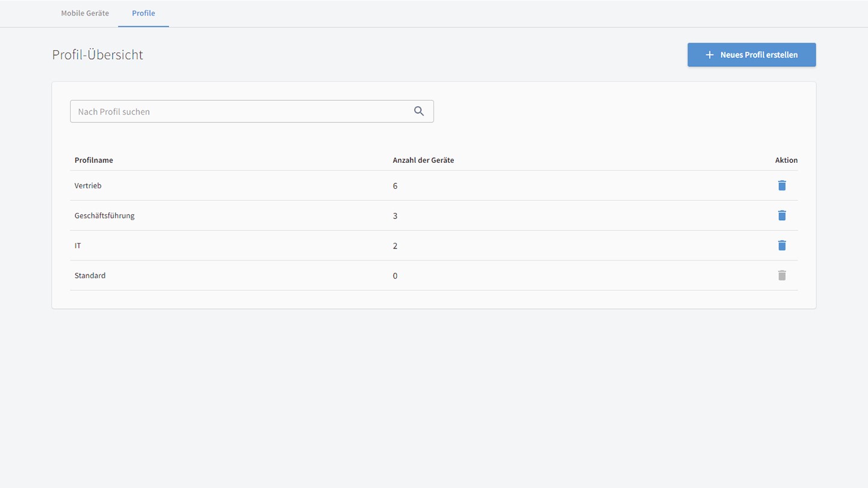Delete the Vertrieb profile via trash icon
Image resolution: width=868 pixels, height=488 pixels.
tap(782, 185)
